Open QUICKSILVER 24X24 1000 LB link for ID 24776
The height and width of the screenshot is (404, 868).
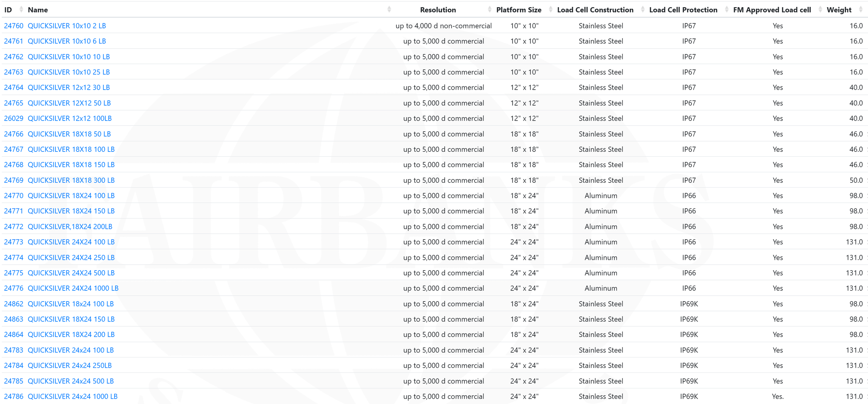73,288
